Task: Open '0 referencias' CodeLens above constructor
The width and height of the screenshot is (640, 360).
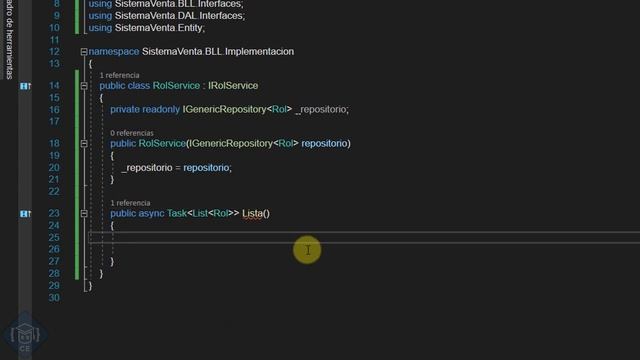Action: (x=132, y=133)
